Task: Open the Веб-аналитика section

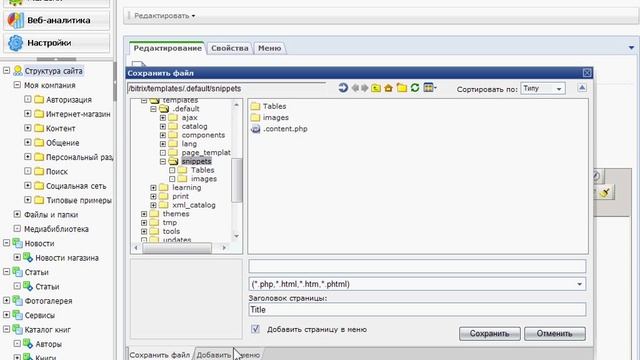Action: [56, 20]
